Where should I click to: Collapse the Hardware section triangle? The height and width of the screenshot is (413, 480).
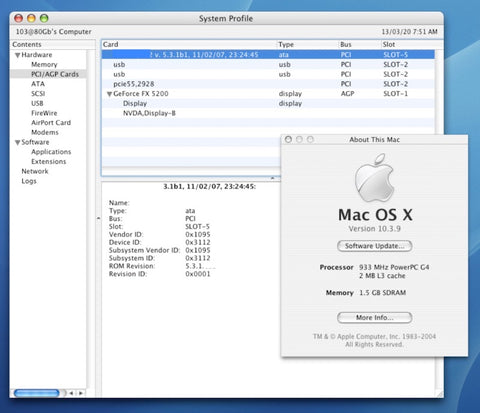(17, 55)
